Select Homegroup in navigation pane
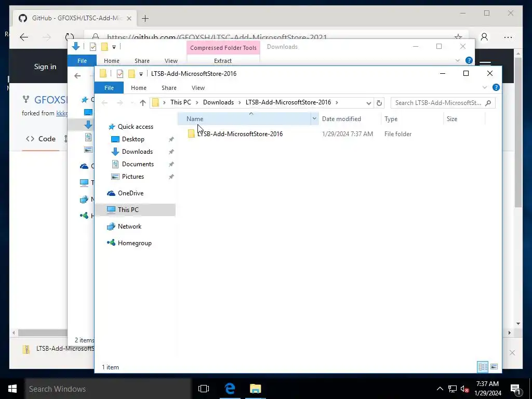This screenshot has height=399, width=532. (x=135, y=243)
